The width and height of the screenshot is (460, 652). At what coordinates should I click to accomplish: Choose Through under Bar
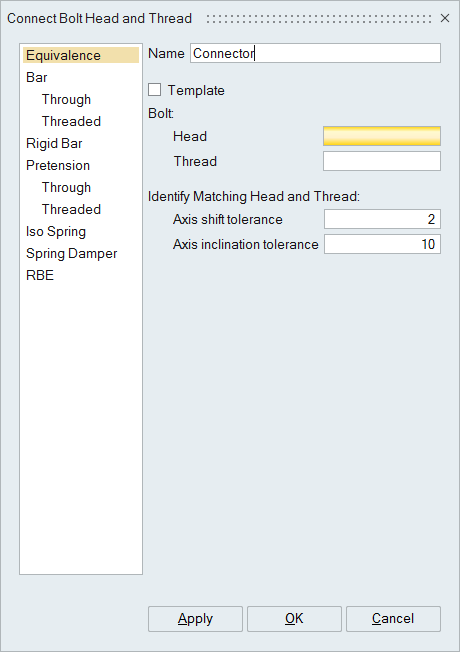click(x=66, y=99)
